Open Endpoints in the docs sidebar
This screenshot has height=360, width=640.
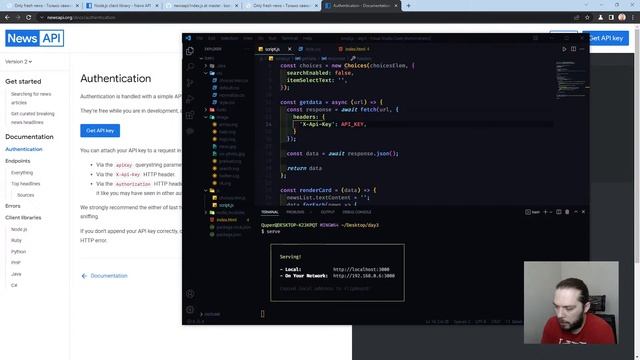(x=18, y=161)
